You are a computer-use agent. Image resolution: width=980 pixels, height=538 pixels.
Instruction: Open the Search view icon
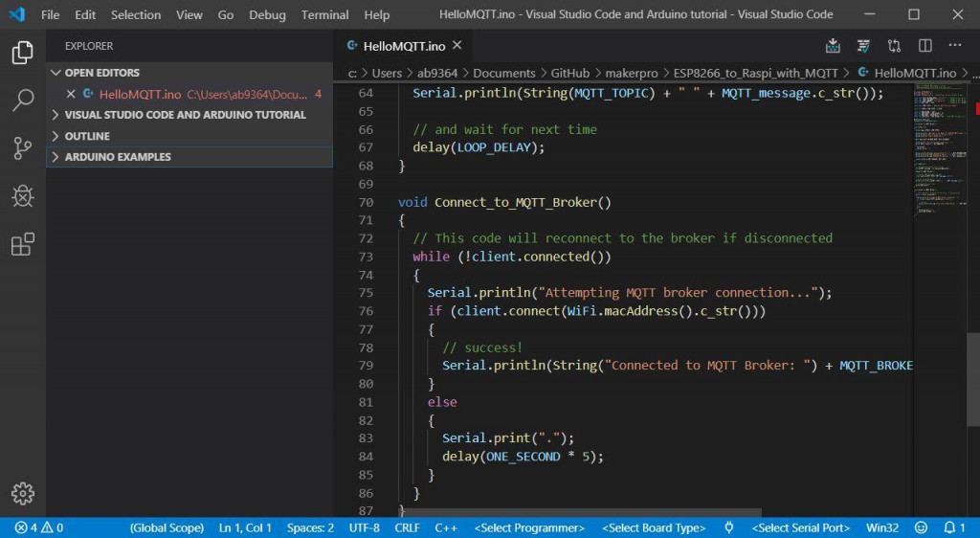(x=23, y=100)
